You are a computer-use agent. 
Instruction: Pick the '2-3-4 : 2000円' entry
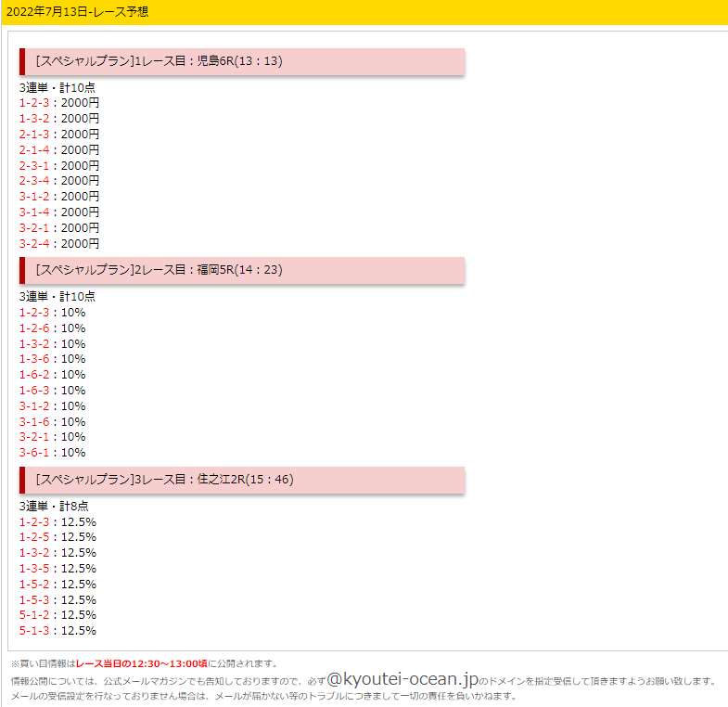59,181
